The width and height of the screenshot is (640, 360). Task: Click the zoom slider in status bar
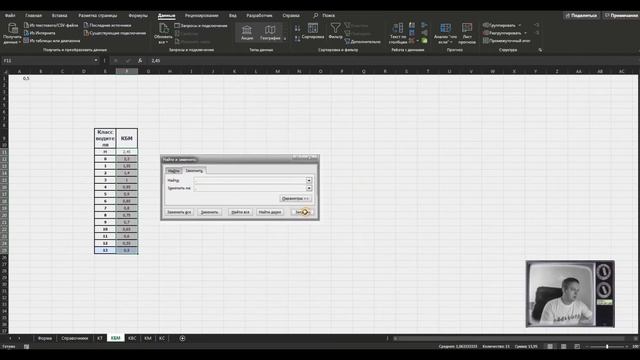coord(607,347)
